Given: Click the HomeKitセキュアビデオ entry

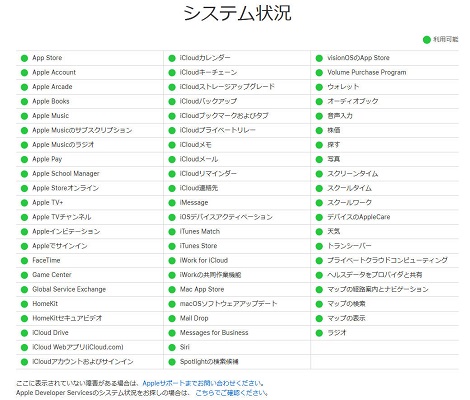Looking at the screenshot, I should (x=67, y=318).
